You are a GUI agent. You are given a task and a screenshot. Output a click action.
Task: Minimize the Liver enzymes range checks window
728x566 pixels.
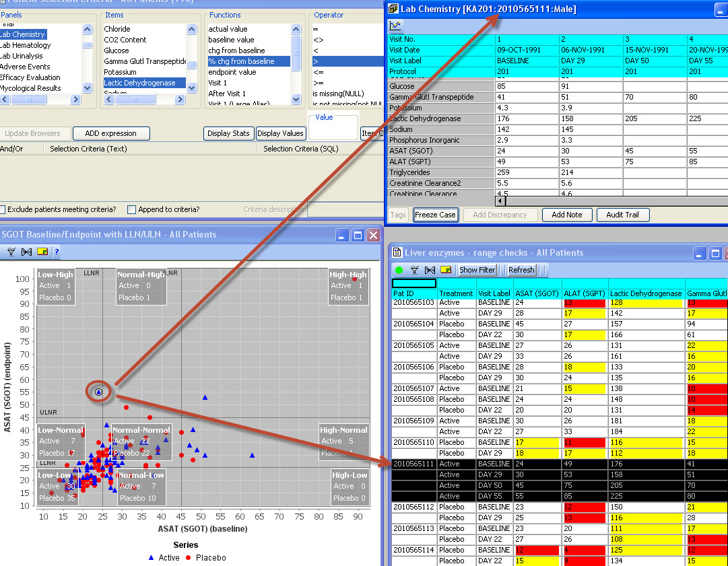point(700,253)
